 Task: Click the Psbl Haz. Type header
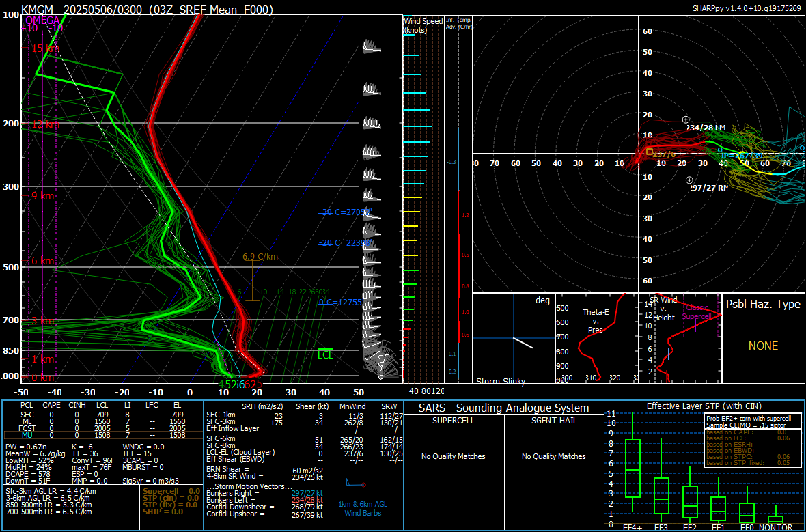764,305
